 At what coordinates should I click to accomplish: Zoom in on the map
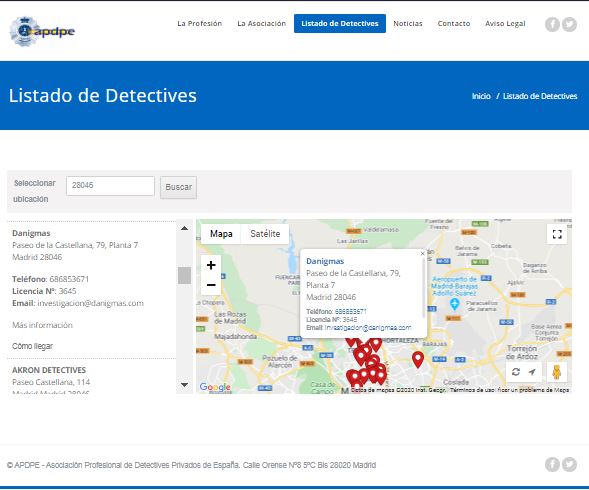(x=211, y=265)
